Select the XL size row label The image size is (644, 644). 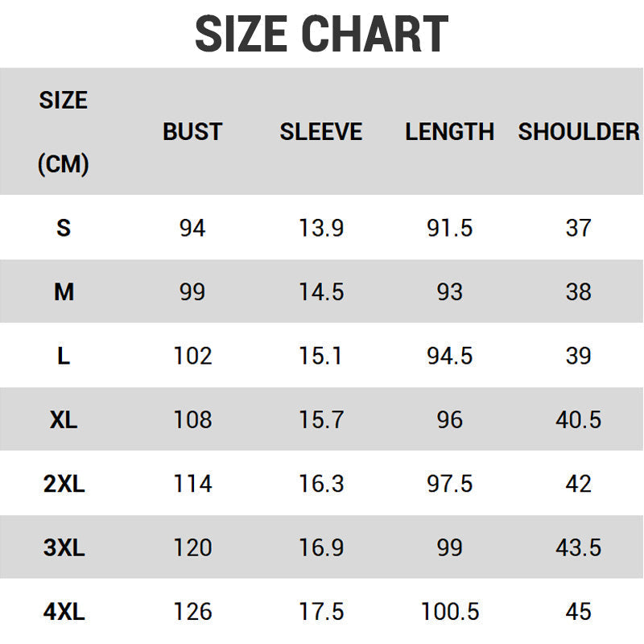(x=64, y=419)
